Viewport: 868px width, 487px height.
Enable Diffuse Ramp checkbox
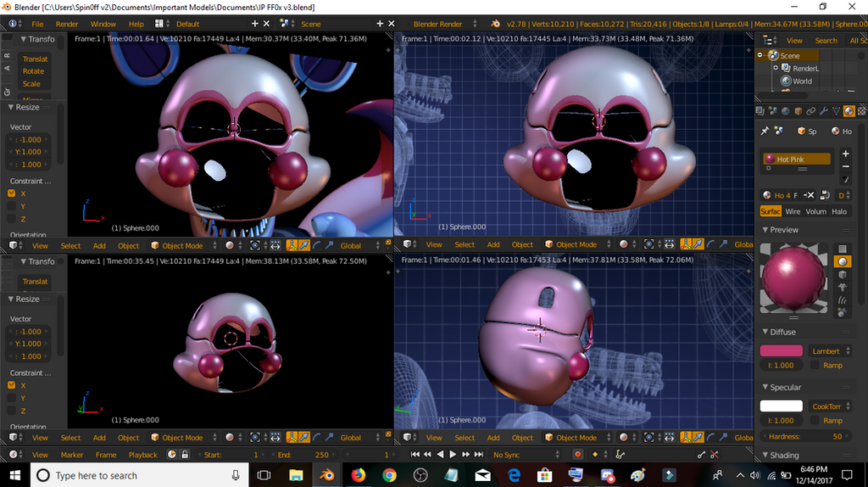pos(815,365)
